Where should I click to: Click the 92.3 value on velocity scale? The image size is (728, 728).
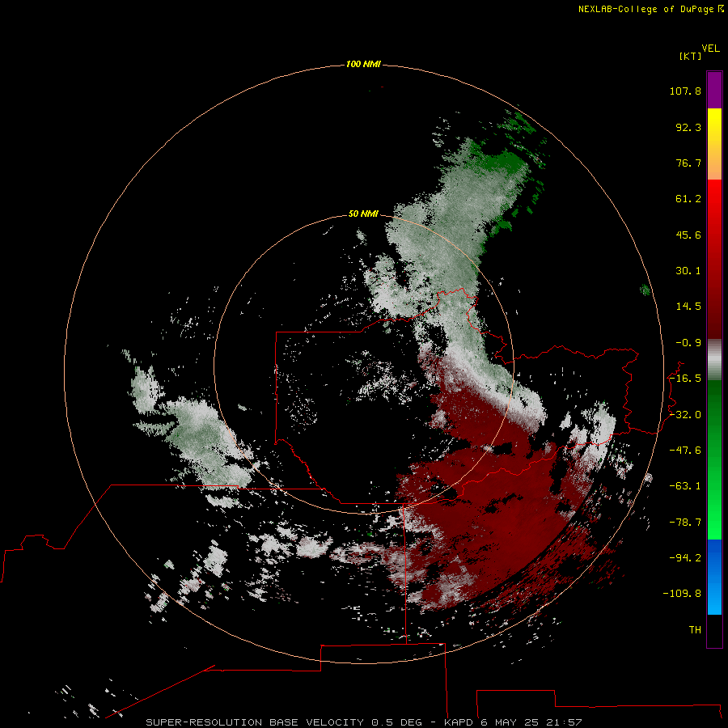688,127
